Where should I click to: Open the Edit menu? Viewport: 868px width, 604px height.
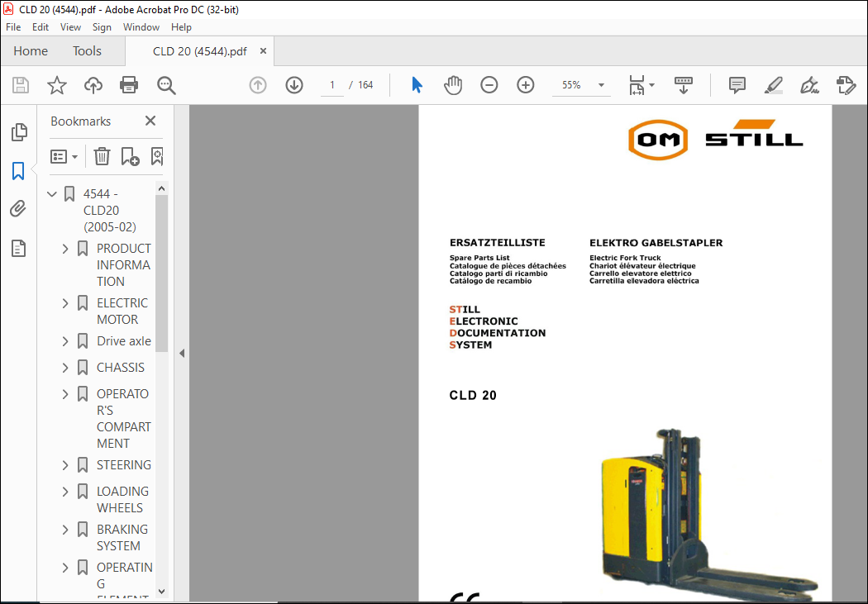click(41, 27)
